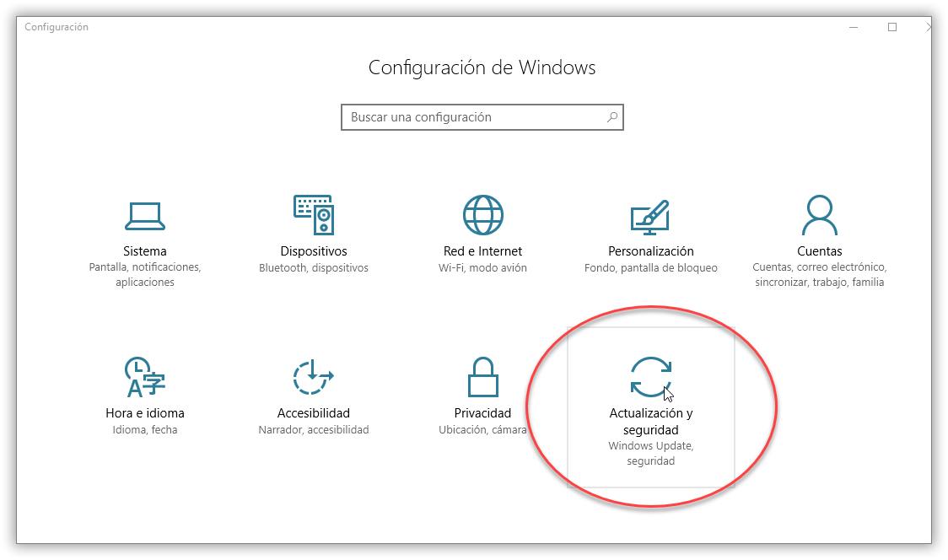This screenshot has width=948, height=560.
Task: Select the Personalización label
Action: (x=651, y=251)
